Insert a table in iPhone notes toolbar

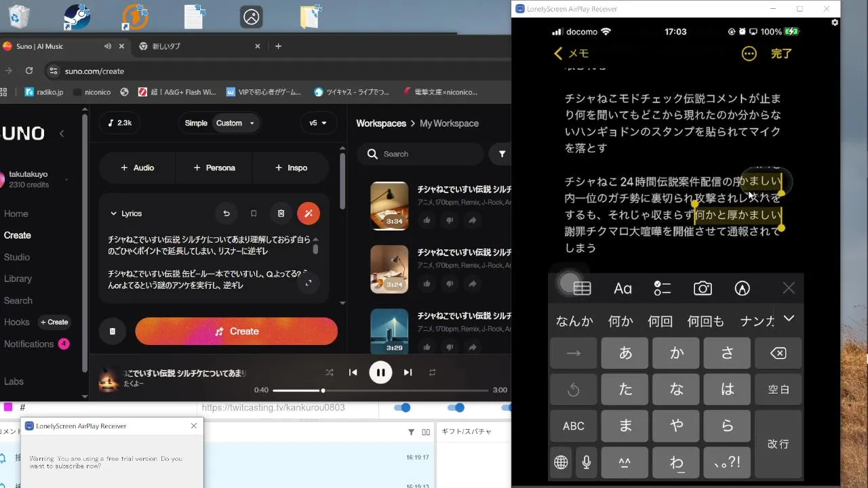[x=583, y=289]
